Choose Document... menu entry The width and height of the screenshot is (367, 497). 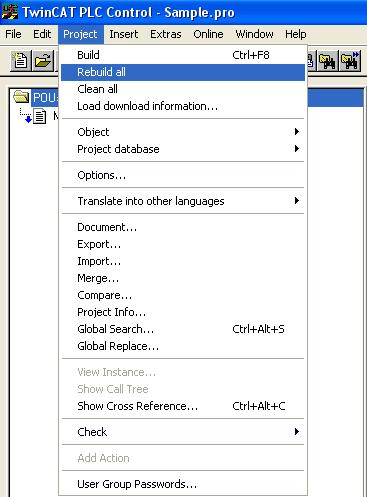click(x=183, y=227)
